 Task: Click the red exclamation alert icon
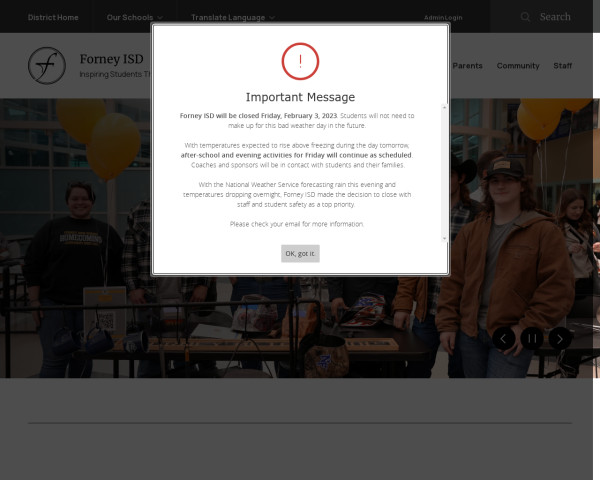(x=300, y=61)
